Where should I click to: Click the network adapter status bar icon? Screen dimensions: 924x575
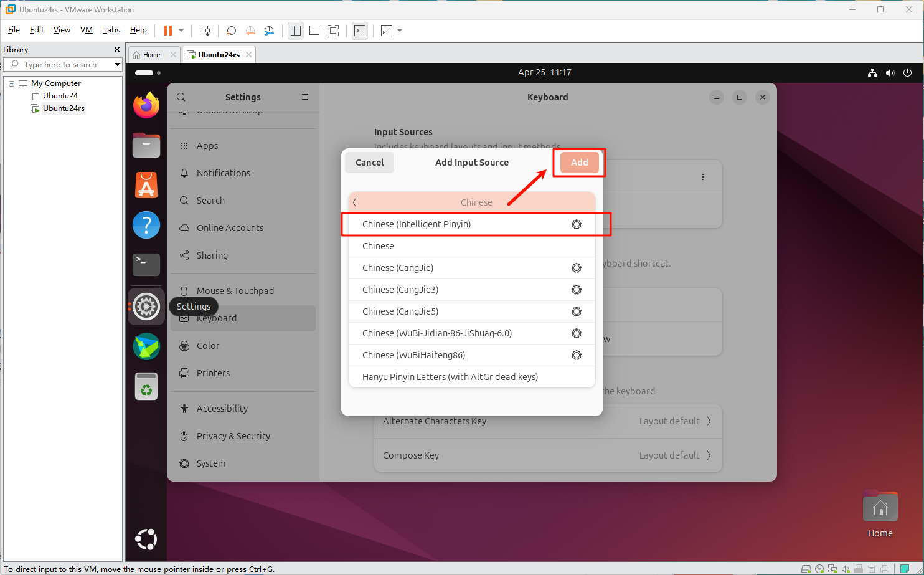(x=832, y=569)
